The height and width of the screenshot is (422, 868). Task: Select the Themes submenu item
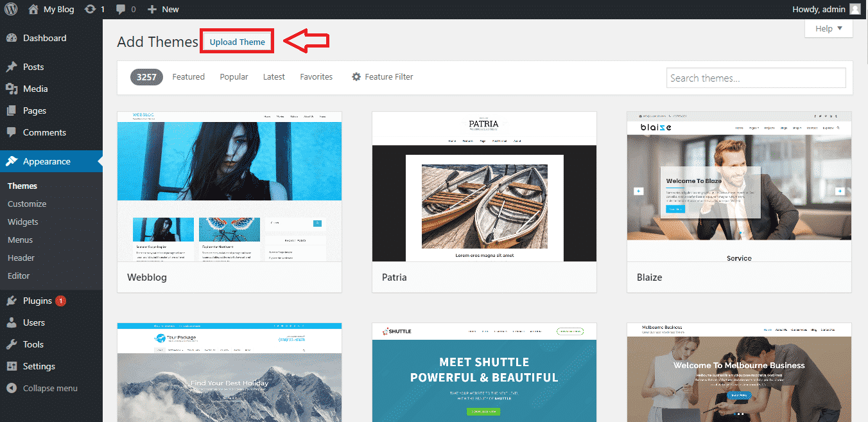22,186
